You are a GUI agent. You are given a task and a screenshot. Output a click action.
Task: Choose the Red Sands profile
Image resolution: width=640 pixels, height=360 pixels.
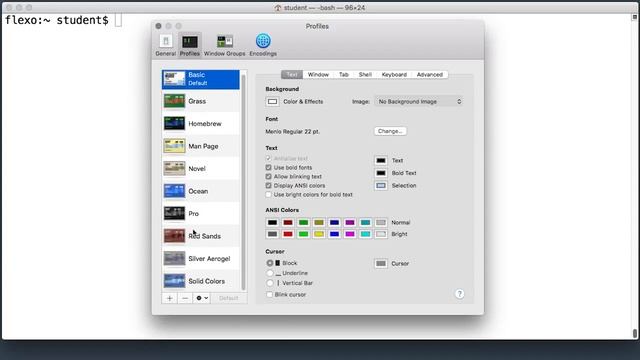[x=201, y=236]
